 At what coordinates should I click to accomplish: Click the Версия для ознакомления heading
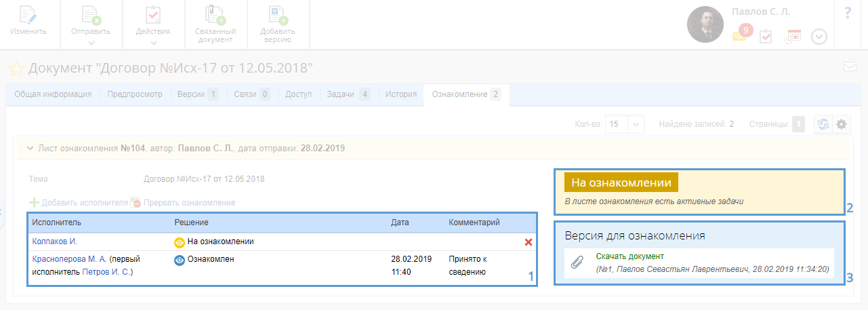635,236
